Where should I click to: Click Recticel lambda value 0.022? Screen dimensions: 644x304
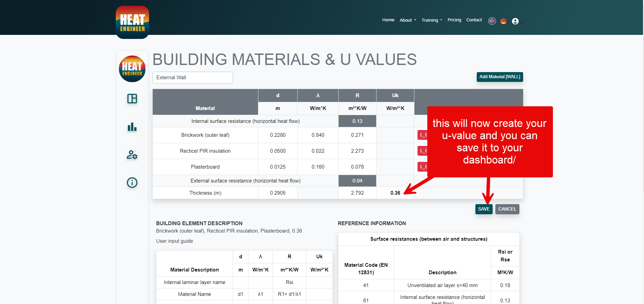318,151
